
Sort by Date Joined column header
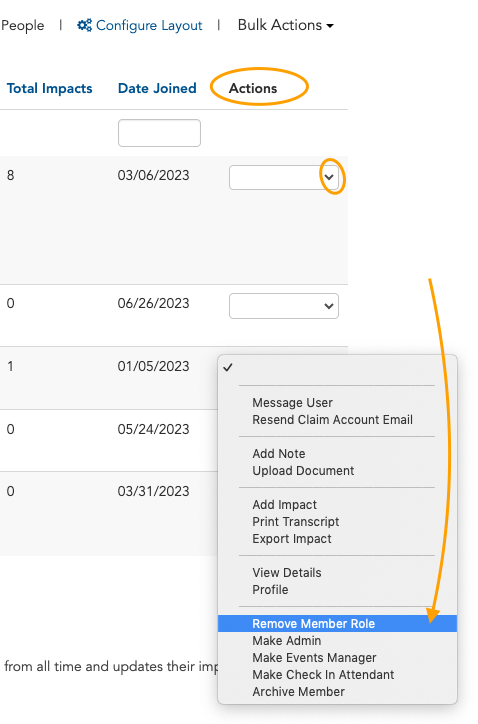157,88
